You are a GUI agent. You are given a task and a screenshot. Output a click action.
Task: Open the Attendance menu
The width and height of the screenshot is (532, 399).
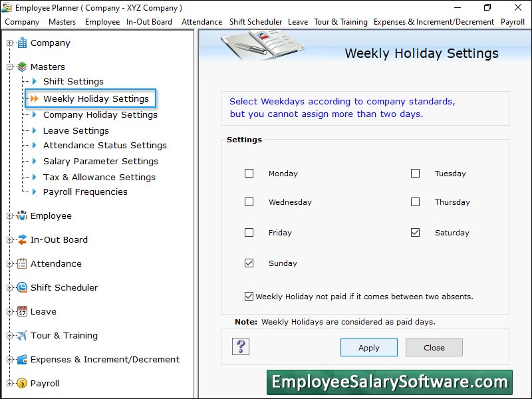(x=201, y=21)
